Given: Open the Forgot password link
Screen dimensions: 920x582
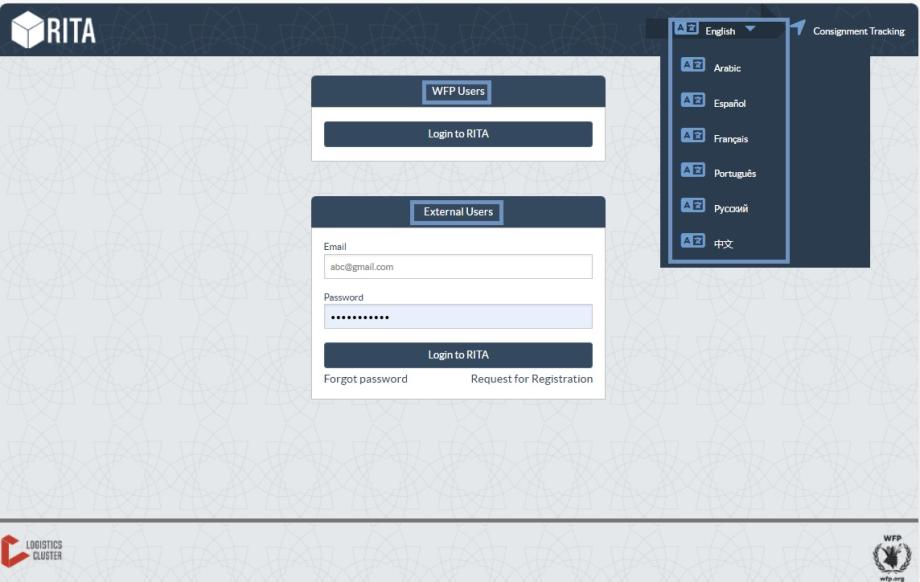Looking at the screenshot, I should 366,379.
